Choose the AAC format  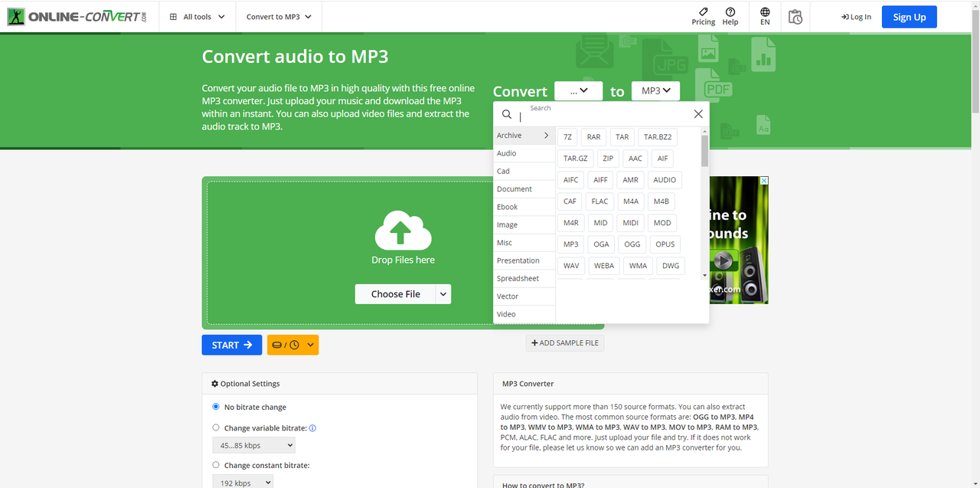[635, 159]
